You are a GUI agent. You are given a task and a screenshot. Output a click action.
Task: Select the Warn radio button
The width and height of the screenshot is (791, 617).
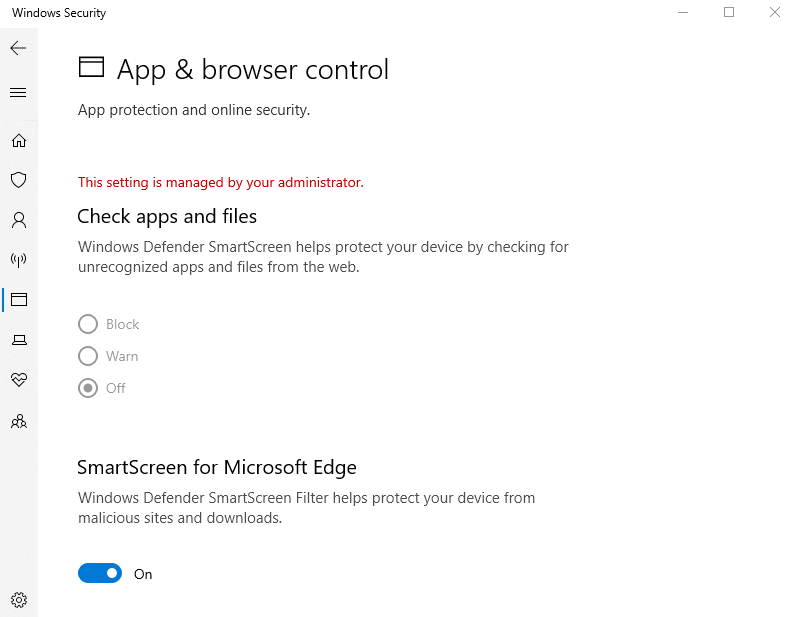[88, 356]
